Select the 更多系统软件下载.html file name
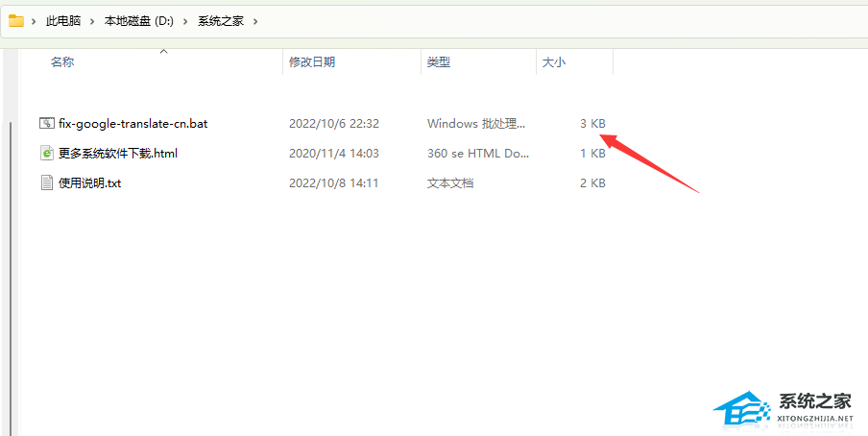The width and height of the screenshot is (868, 436). 118,153
